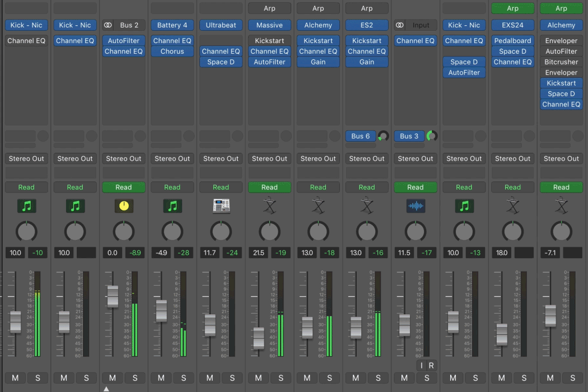The width and height of the screenshot is (588, 392).
Task: Open the Massive instrument slot
Action: click(269, 25)
